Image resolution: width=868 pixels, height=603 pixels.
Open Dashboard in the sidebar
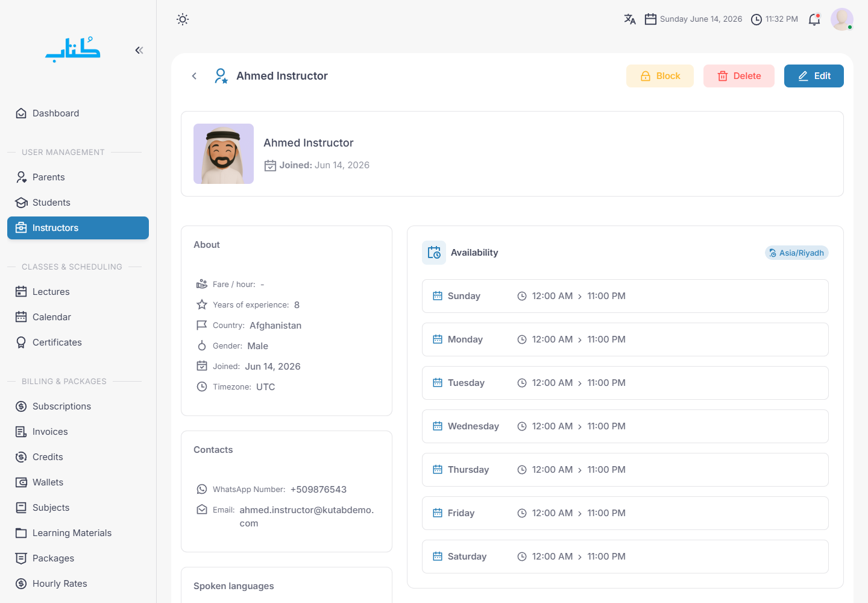point(78,113)
